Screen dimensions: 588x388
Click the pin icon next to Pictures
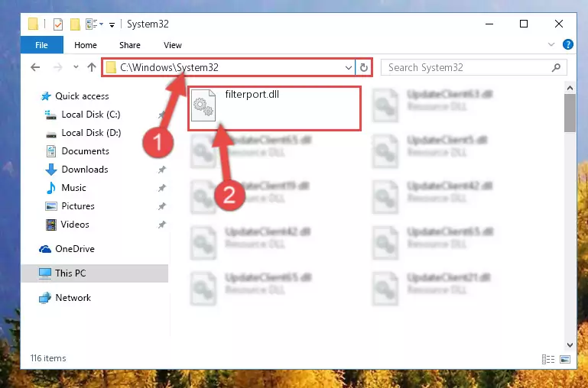pyautogui.click(x=161, y=206)
